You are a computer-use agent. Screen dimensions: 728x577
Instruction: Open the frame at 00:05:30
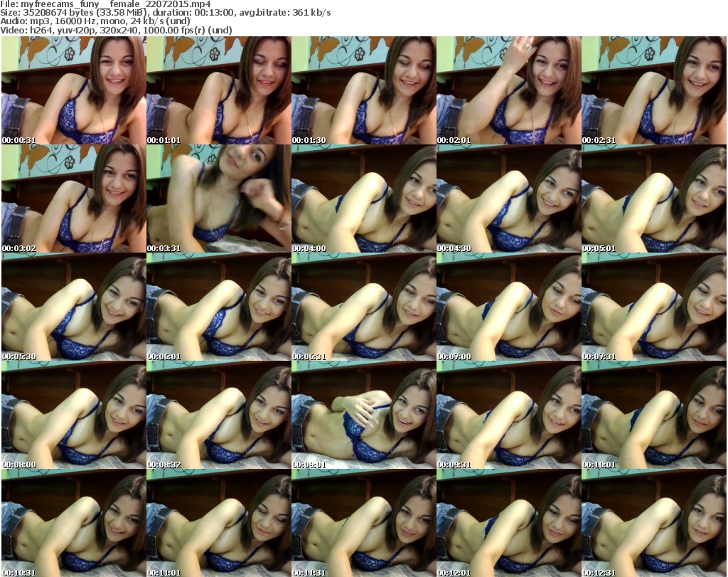(x=74, y=307)
